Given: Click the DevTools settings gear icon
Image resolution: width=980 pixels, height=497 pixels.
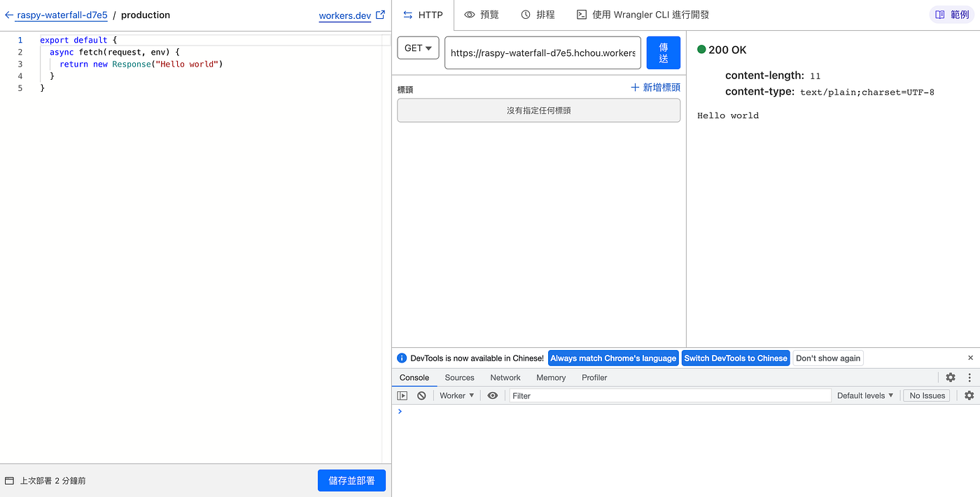Looking at the screenshot, I should click(950, 377).
